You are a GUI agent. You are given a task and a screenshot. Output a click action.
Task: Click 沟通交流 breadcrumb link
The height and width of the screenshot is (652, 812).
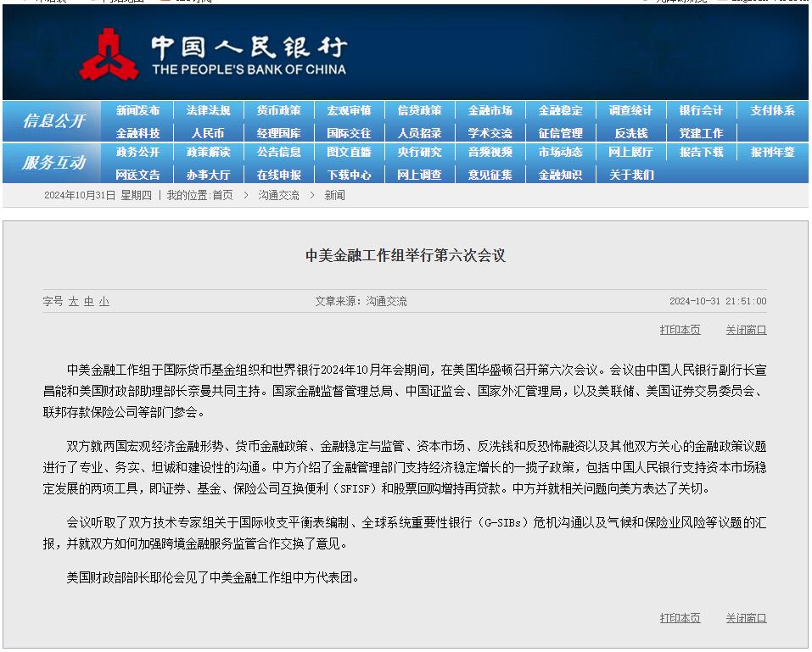(278, 196)
